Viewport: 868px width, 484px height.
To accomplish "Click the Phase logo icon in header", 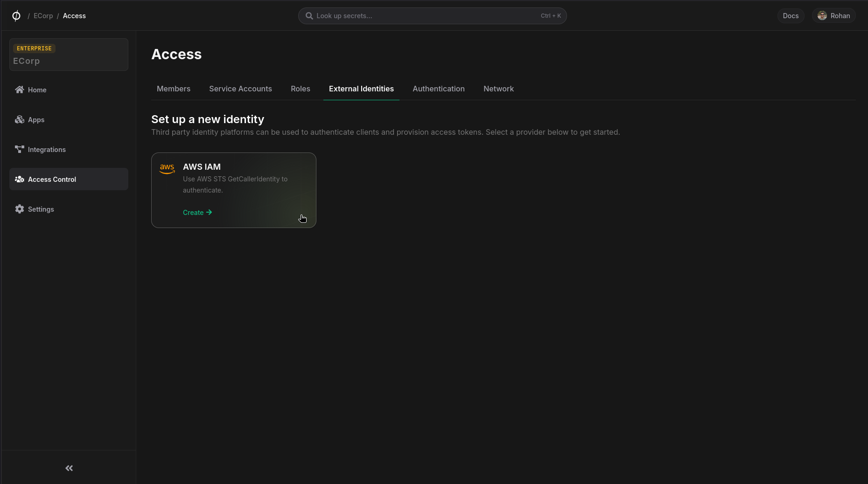I will pos(16,16).
